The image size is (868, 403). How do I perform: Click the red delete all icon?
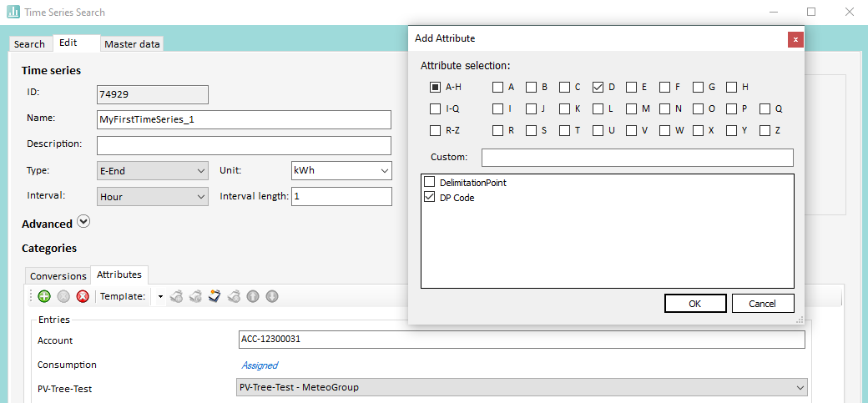[83, 296]
